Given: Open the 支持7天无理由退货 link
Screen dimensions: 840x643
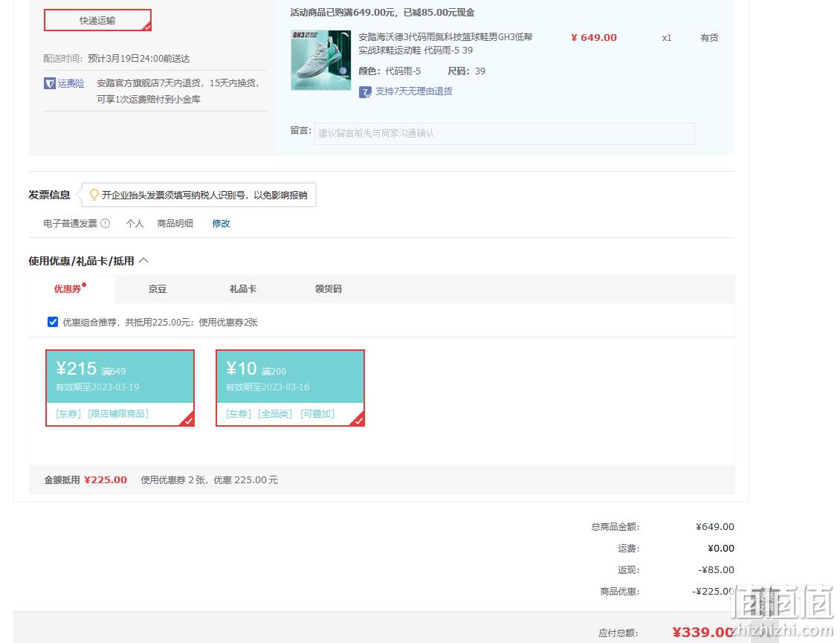Looking at the screenshot, I should pyautogui.click(x=413, y=91).
